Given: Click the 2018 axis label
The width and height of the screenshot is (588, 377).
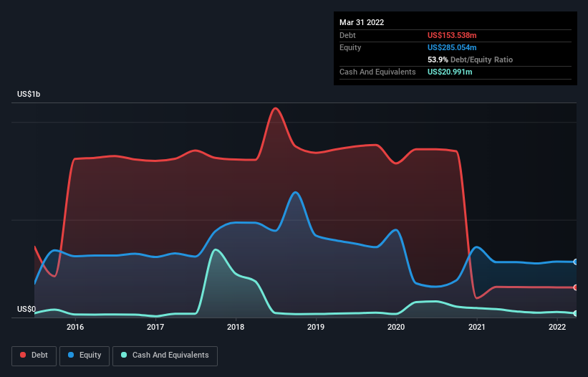Looking at the screenshot, I should coord(236,327).
